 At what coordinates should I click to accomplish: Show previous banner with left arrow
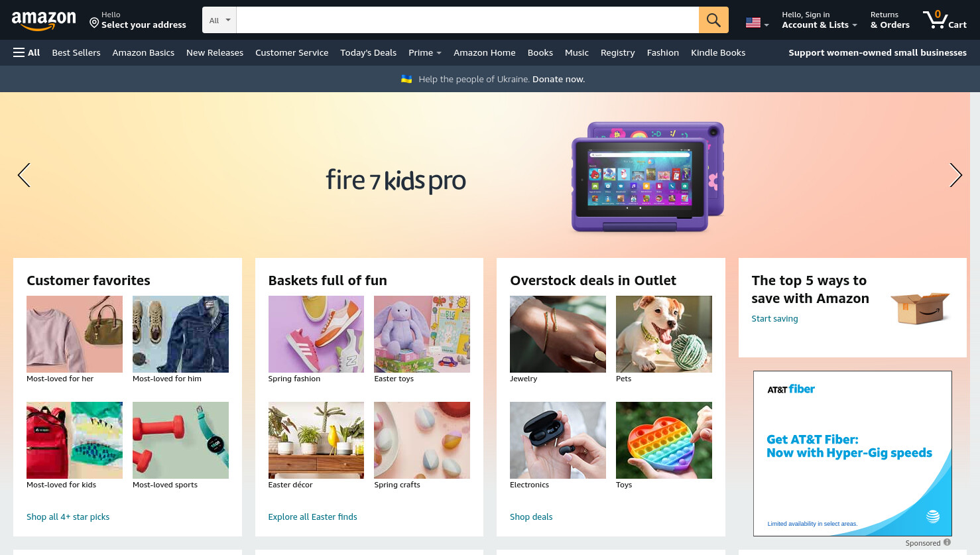[x=24, y=175]
